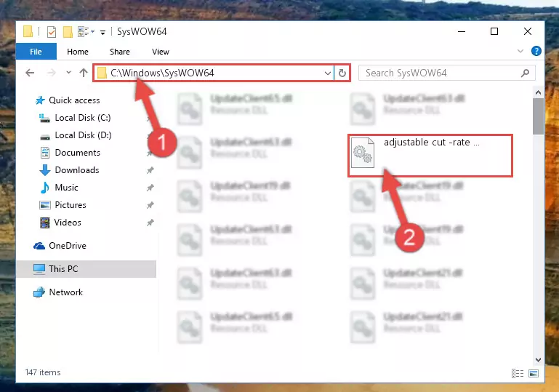Click the vertical scrollbar thumb
This screenshot has width=559, height=392.
pyautogui.click(x=538, y=116)
